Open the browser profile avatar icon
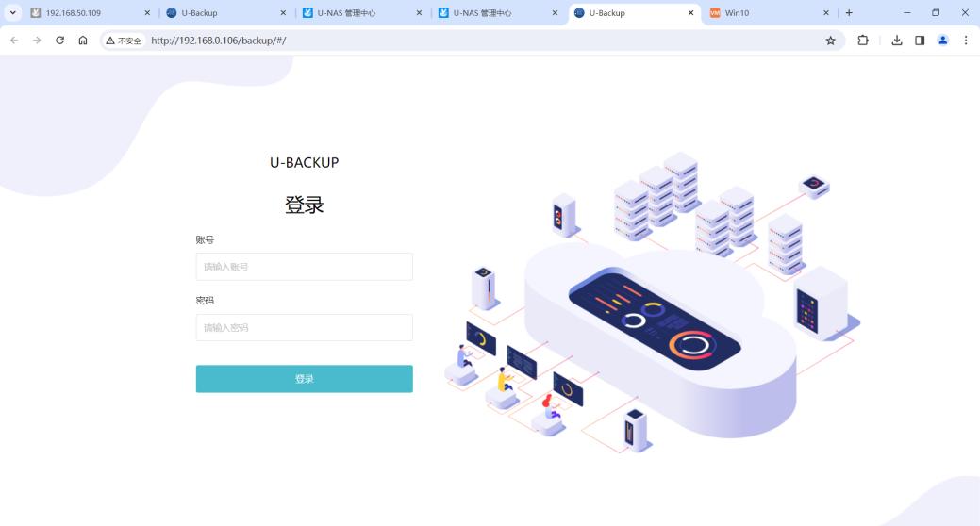The image size is (980, 526). coord(942,41)
